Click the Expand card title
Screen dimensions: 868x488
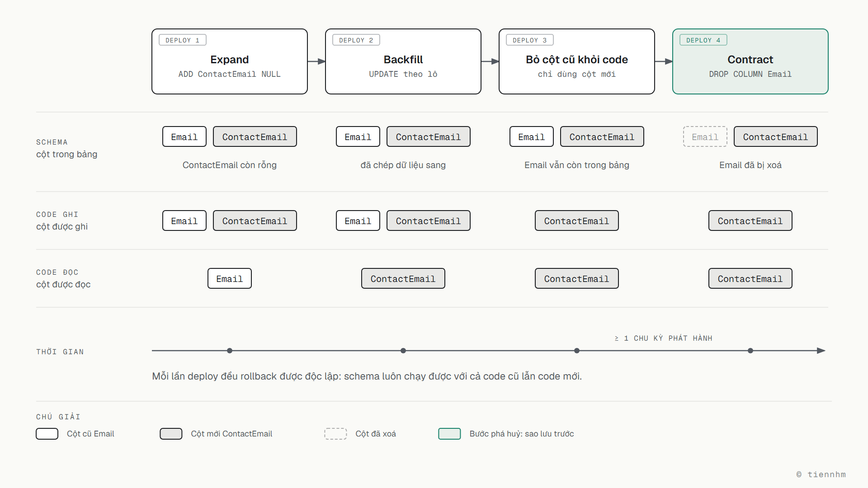tap(230, 60)
